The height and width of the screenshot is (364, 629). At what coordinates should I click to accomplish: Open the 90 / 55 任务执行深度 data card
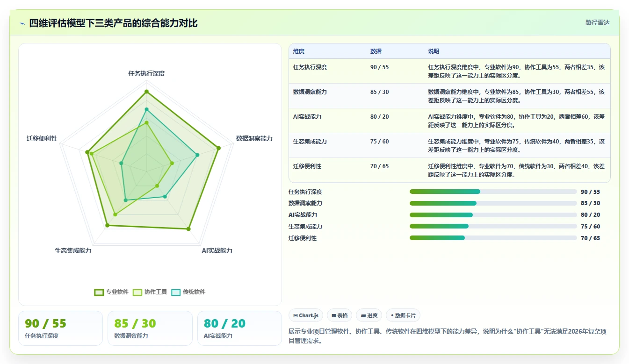coord(60,328)
